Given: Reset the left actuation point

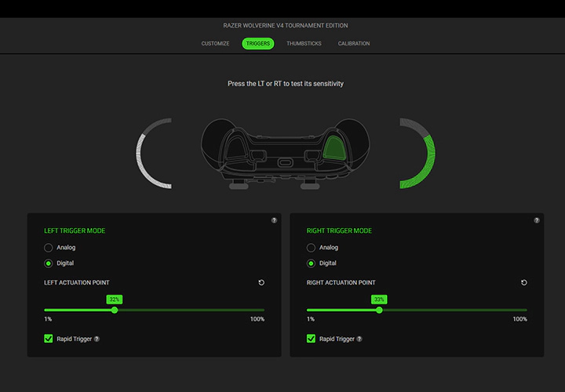Looking at the screenshot, I should tap(261, 282).
